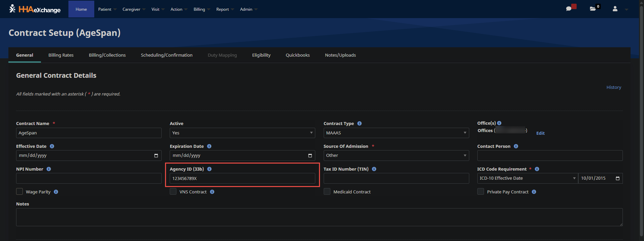Expand the Active dropdown

coord(242,133)
